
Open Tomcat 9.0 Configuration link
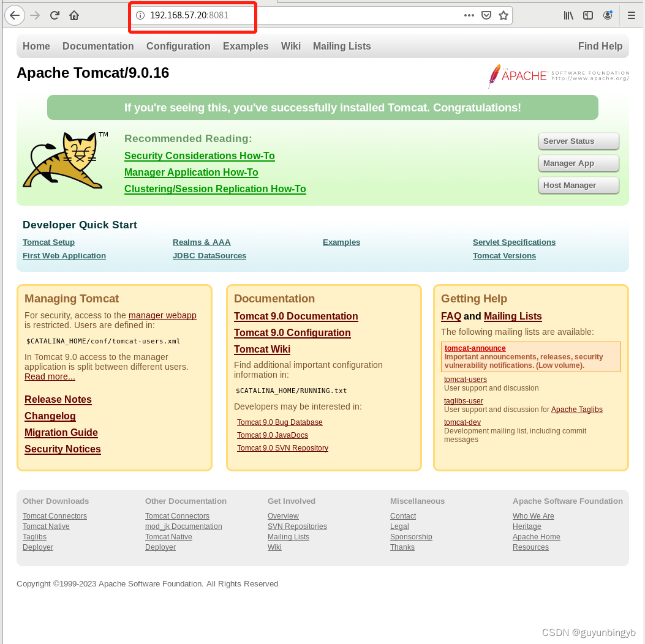[292, 332]
